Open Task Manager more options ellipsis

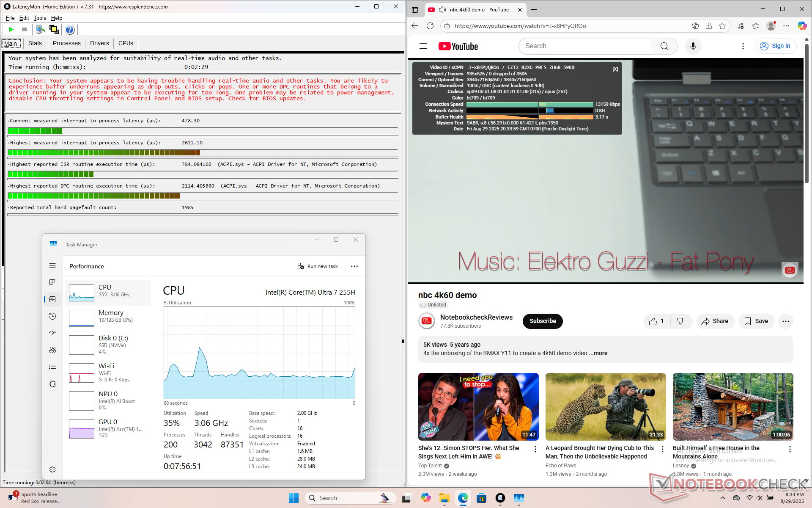point(354,266)
